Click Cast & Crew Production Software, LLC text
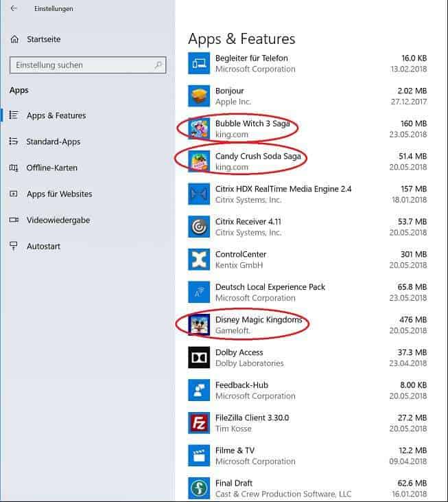 (x=283, y=494)
